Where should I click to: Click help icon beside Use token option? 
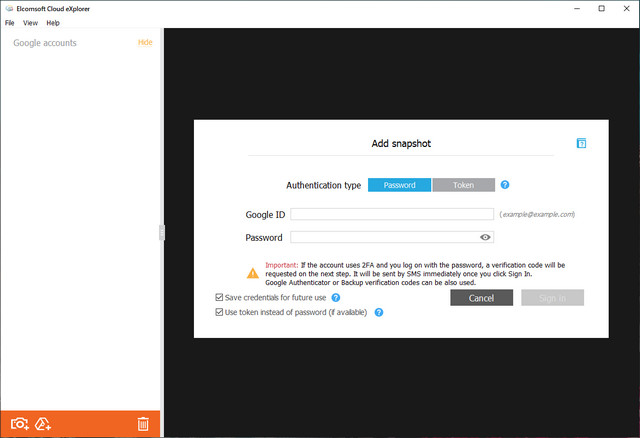click(379, 312)
